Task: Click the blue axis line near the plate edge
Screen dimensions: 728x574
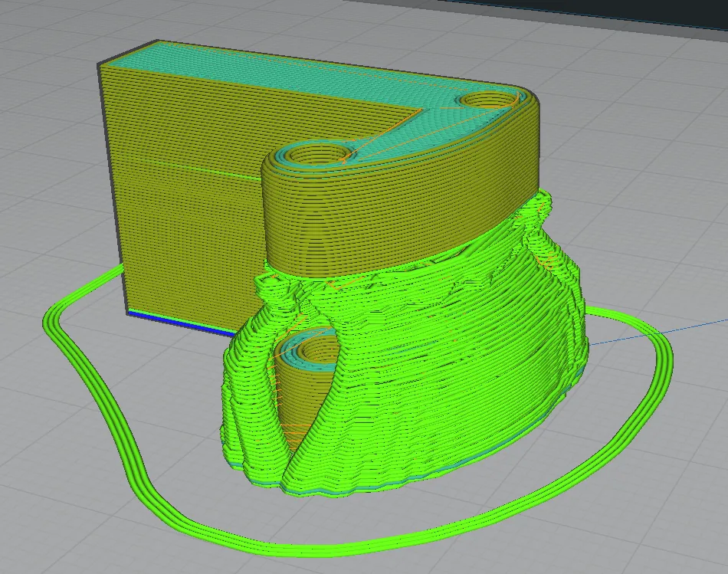Action: (690, 326)
